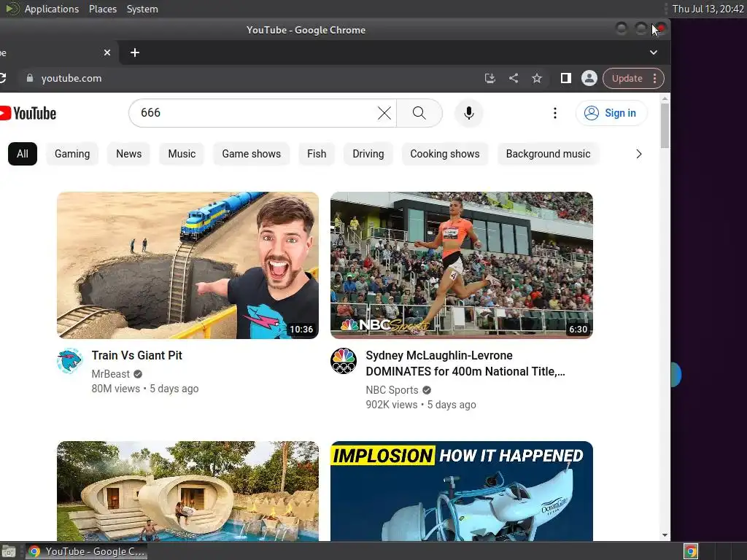Viewport: 747px width, 560px height.
Task: Select the News filter chip
Action: 128,154
